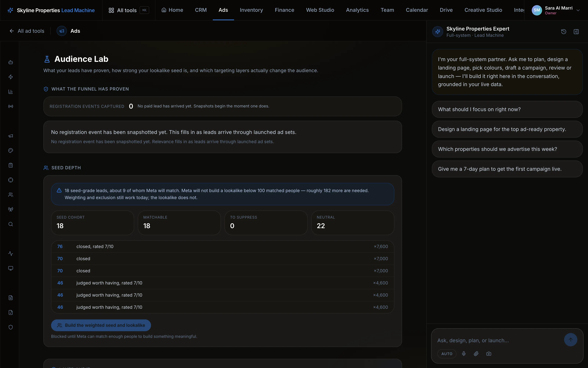
Task: Open the Creative Studio tab
Action: (x=483, y=10)
